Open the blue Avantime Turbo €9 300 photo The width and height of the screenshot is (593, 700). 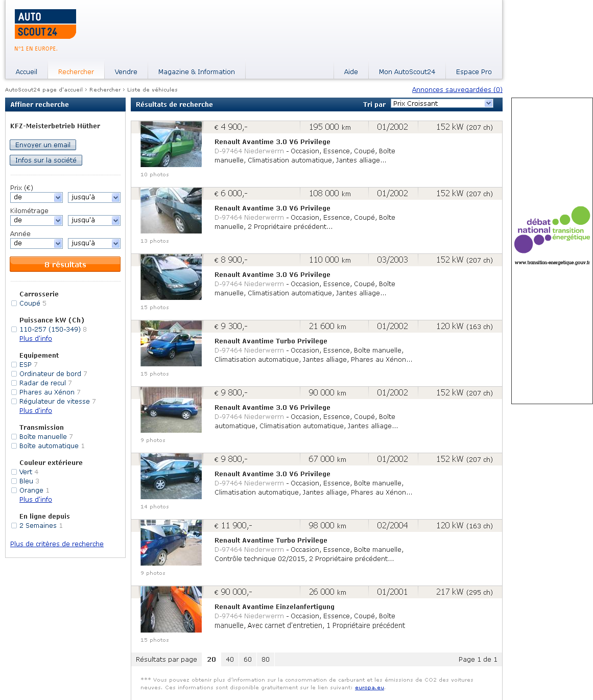click(171, 343)
